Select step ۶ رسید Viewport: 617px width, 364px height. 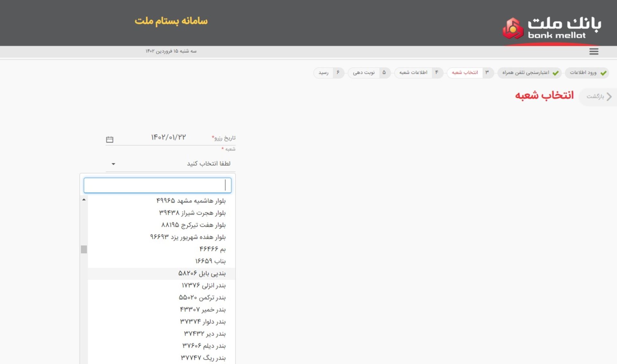click(329, 73)
